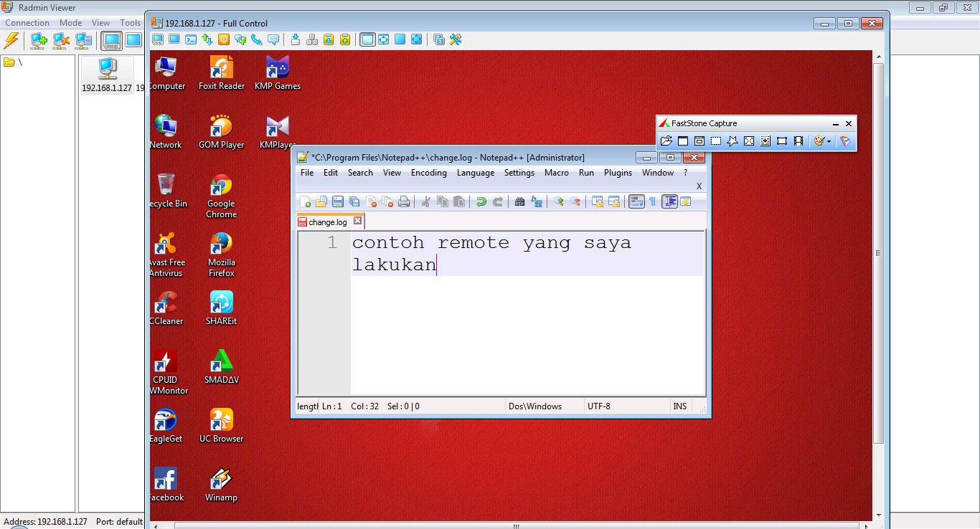The width and height of the screenshot is (980, 529).
Task: Click the lightning Connect icon in Radmin Viewer
Action: click(x=11, y=40)
